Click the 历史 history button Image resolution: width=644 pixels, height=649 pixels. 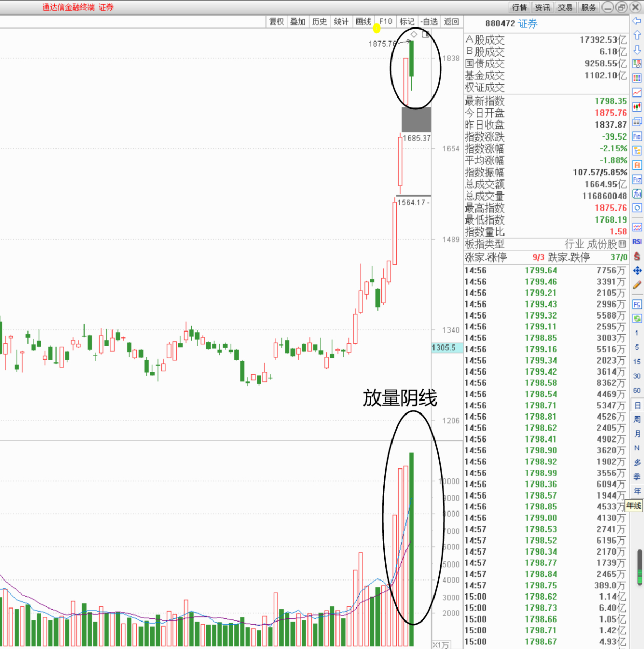(x=319, y=22)
